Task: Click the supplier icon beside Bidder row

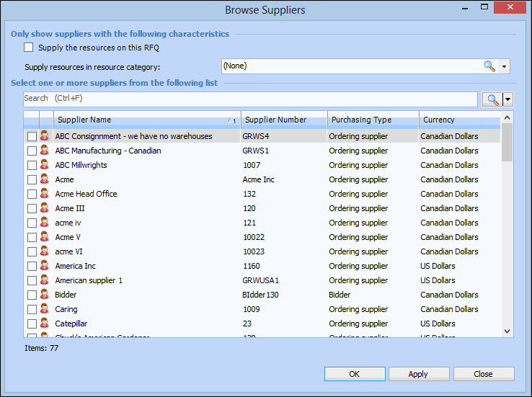Action: [x=45, y=295]
